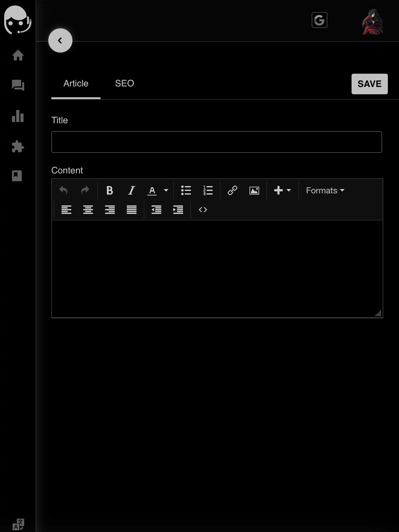The image size is (399, 532).
Task: Focus the Title input field
Action: [x=216, y=142]
